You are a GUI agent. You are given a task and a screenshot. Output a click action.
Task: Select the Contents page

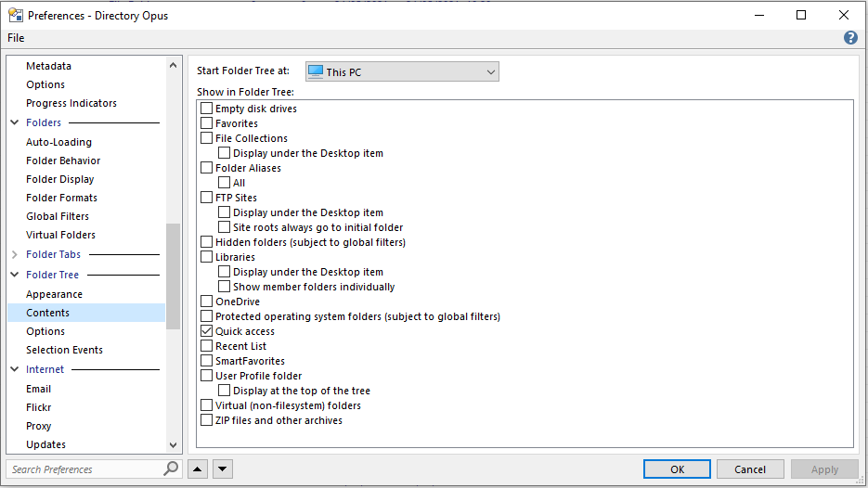coord(86,313)
